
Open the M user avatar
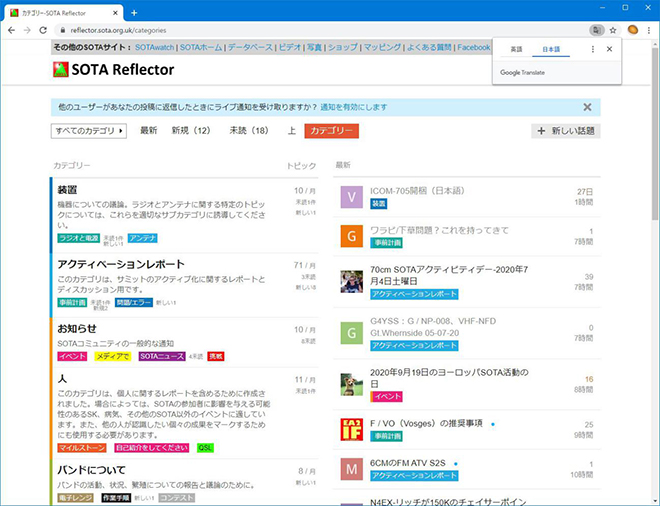pyautogui.click(x=351, y=469)
